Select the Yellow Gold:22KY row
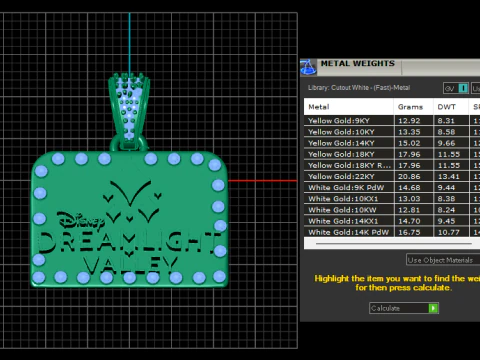 pyautogui.click(x=392, y=176)
